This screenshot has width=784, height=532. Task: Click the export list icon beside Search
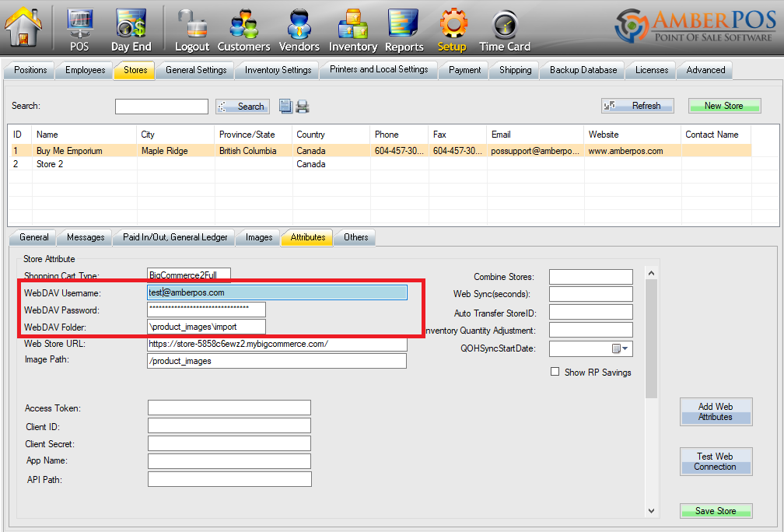(285, 106)
